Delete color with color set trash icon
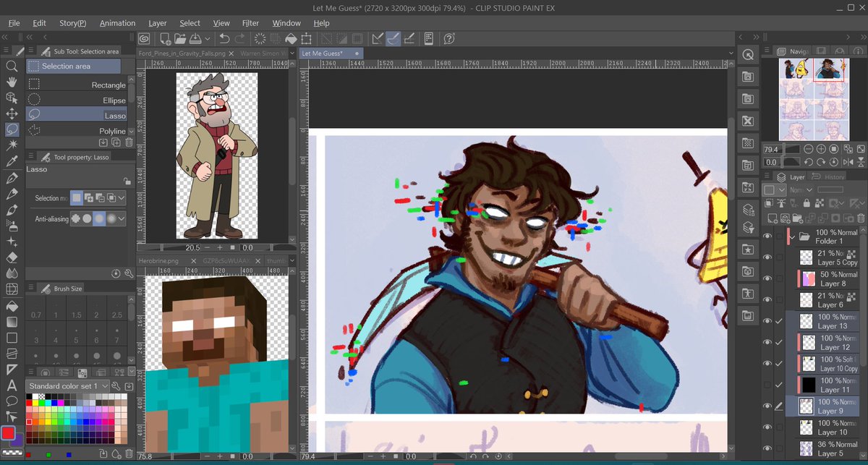 point(128,453)
